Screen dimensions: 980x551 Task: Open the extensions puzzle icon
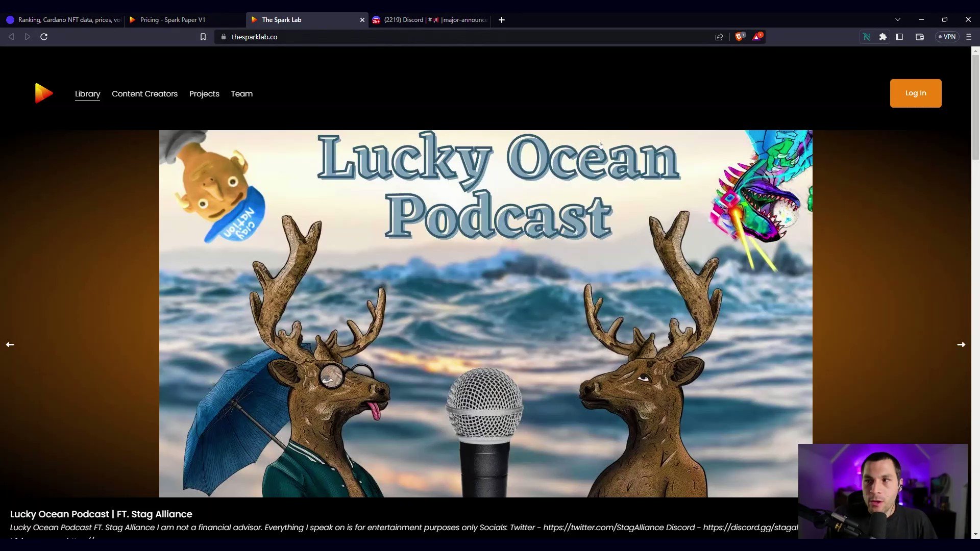click(883, 37)
